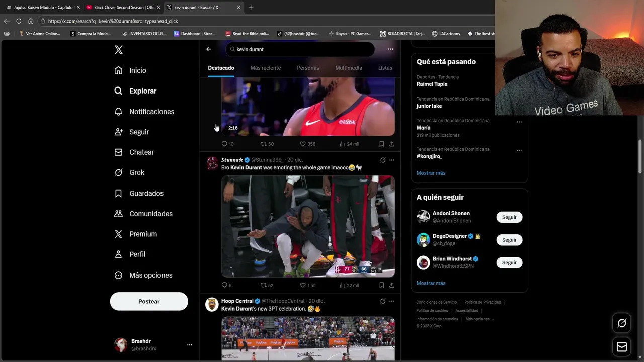
Task: Click the browser address bar URL
Action: coord(113,21)
